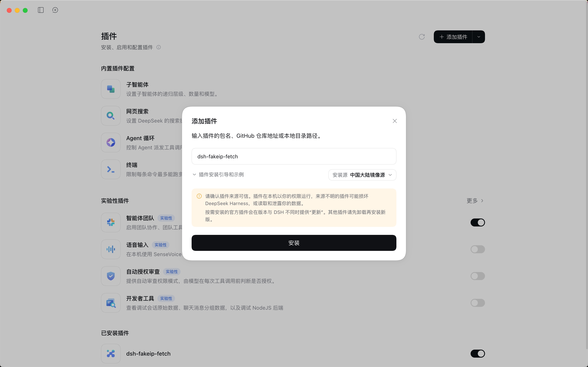Select the 子智能体 title text
588x367 pixels.
tap(137, 85)
